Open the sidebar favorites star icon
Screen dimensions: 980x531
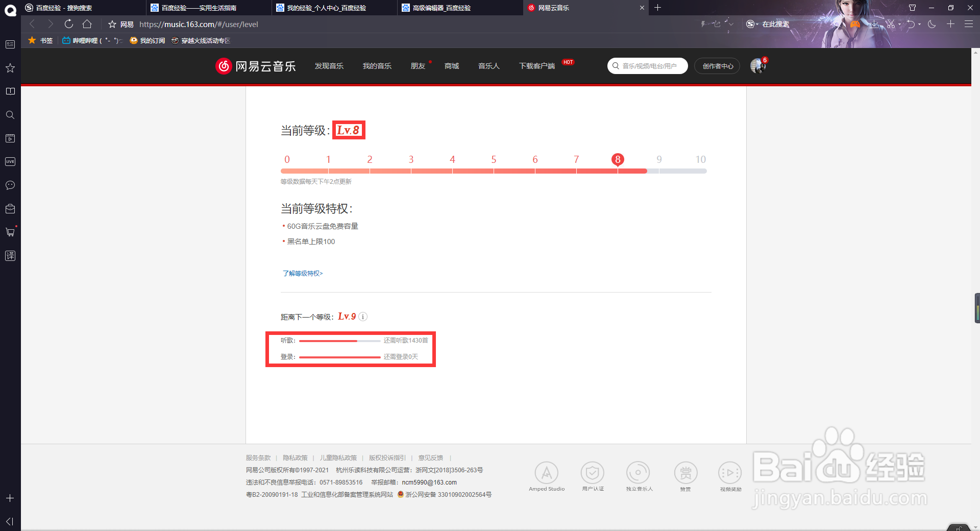coord(10,68)
